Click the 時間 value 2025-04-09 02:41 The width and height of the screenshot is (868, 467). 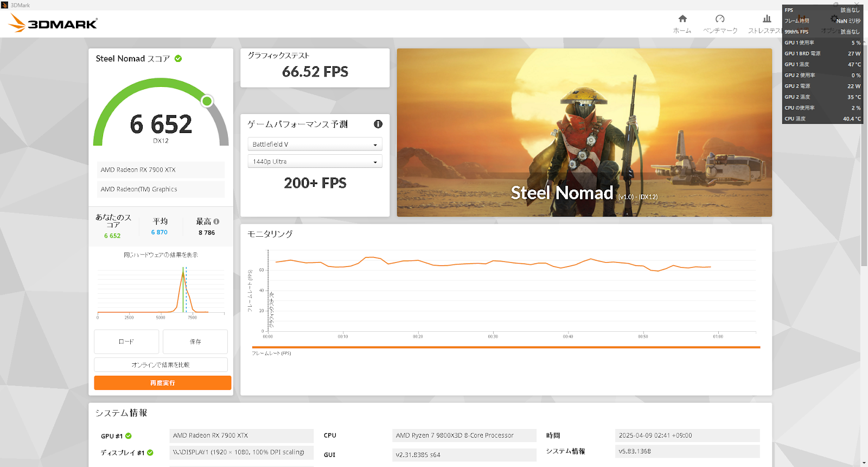pyautogui.click(x=687, y=436)
